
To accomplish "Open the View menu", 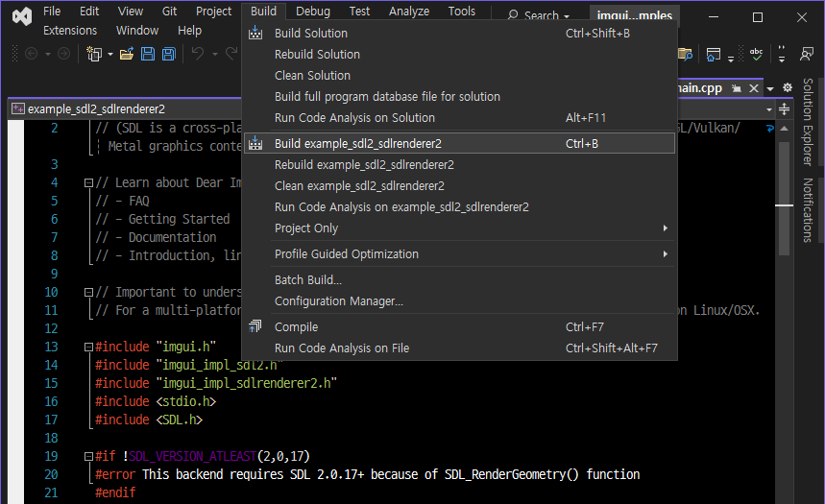I will click(x=130, y=12).
